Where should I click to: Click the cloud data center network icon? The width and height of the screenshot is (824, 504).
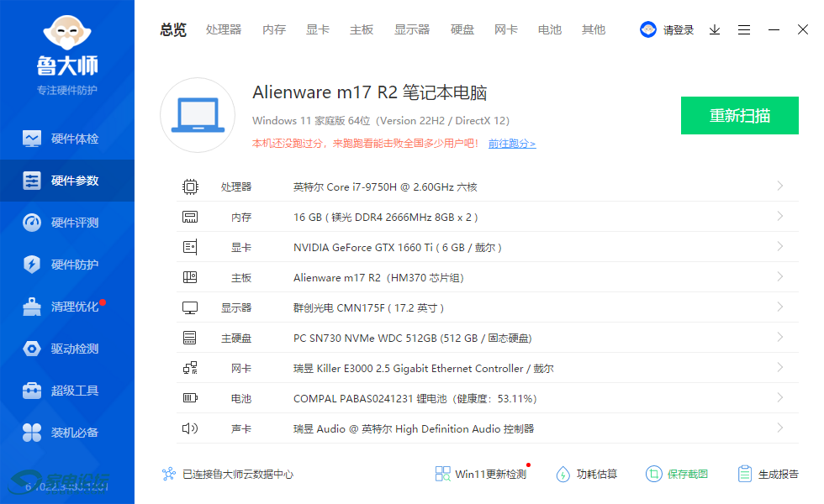coord(169,474)
